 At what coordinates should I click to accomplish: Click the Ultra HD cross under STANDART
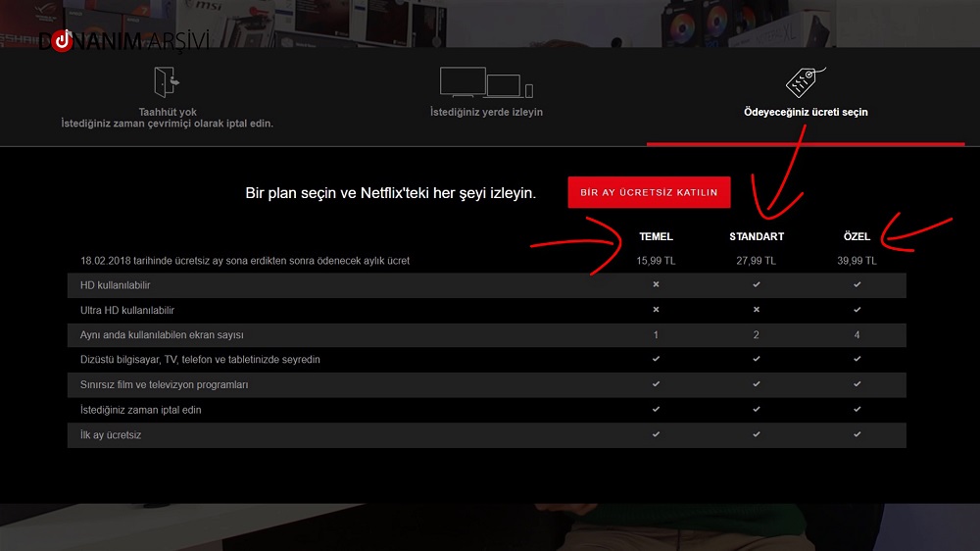(x=757, y=310)
